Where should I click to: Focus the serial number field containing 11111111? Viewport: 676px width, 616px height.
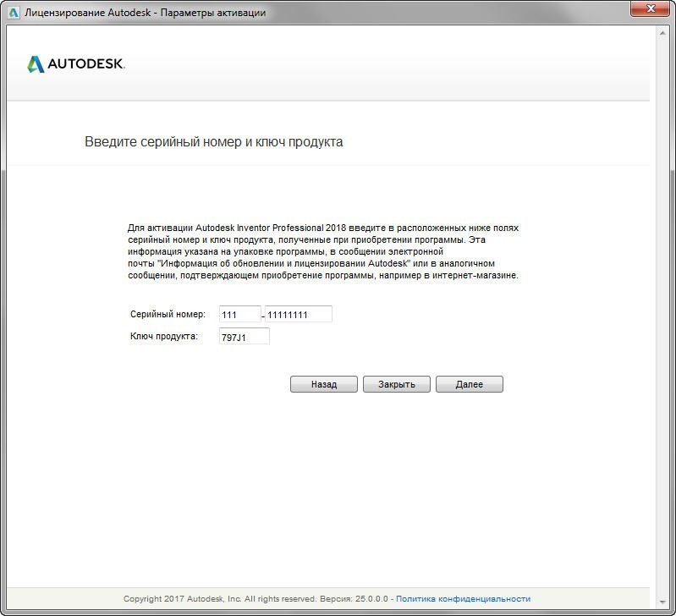(299, 314)
